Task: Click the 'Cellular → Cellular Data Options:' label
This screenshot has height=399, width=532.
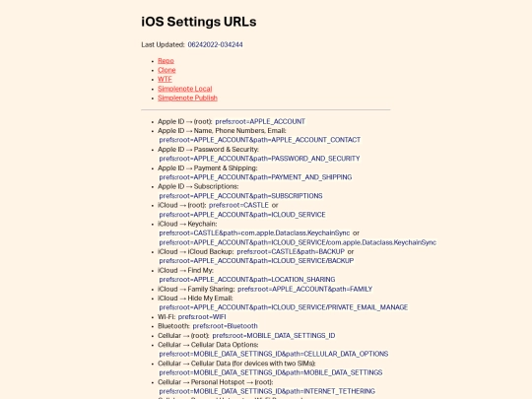Action: [208, 345]
